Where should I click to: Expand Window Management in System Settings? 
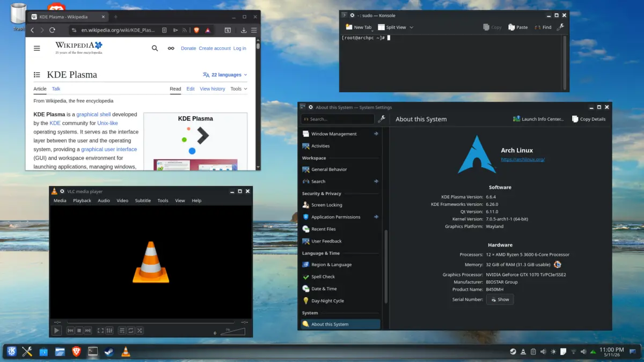pyautogui.click(x=376, y=134)
